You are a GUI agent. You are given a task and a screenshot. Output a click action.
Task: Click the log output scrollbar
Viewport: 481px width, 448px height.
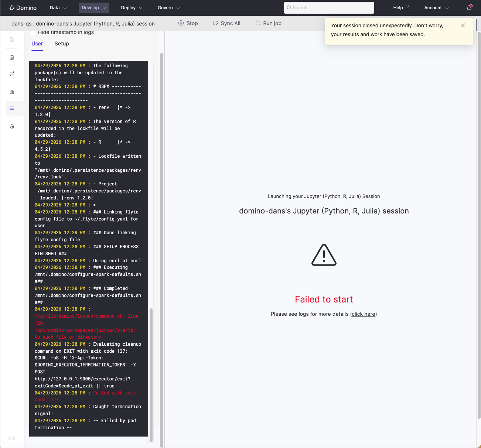[151, 375]
